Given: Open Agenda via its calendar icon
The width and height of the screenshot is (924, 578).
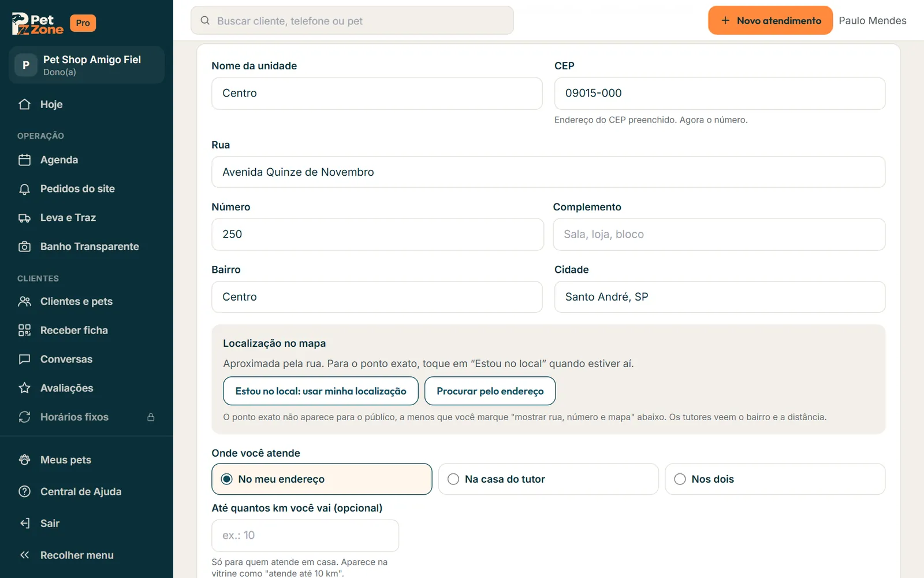Looking at the screenshot, I should tap(24, 160).
